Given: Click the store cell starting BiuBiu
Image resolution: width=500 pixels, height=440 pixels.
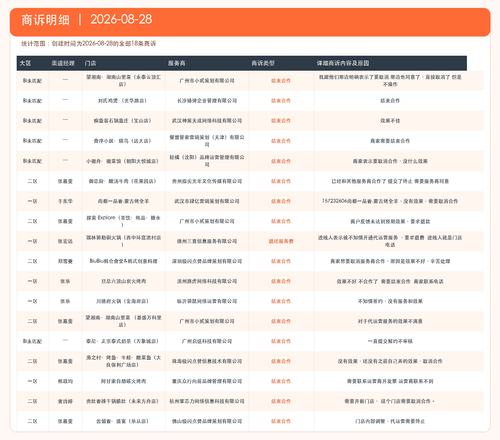Looking at the screenshot, I should pyautogui.click(x=123, y=261).
